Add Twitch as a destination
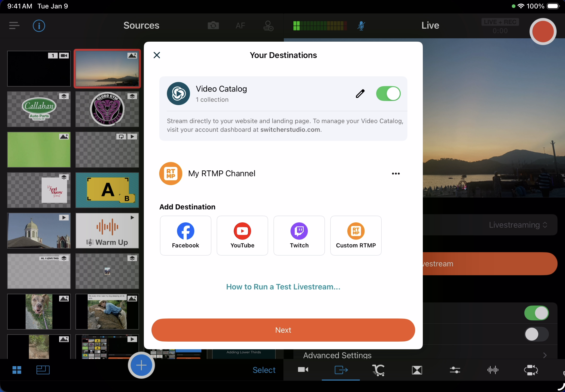Viewport: 565px width, 392px height. tap(299, 235)
